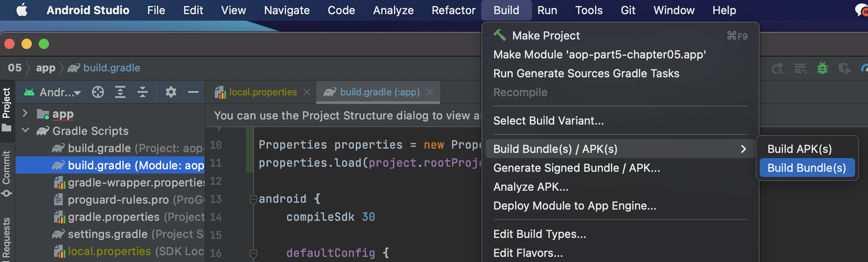Screen dimensions: 868x262
Task: Click the Build menu in menu bar
Action: click(x=506, y=10)
